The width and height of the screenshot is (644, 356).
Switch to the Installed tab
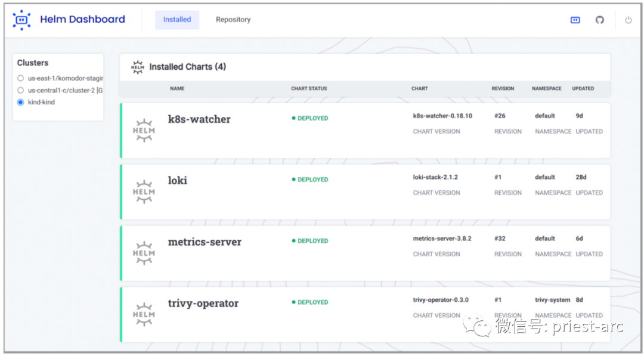[177, 20]
